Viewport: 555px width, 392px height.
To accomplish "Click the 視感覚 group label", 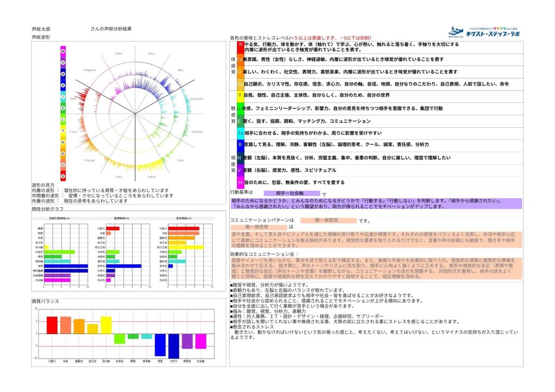I will (233, 165).
